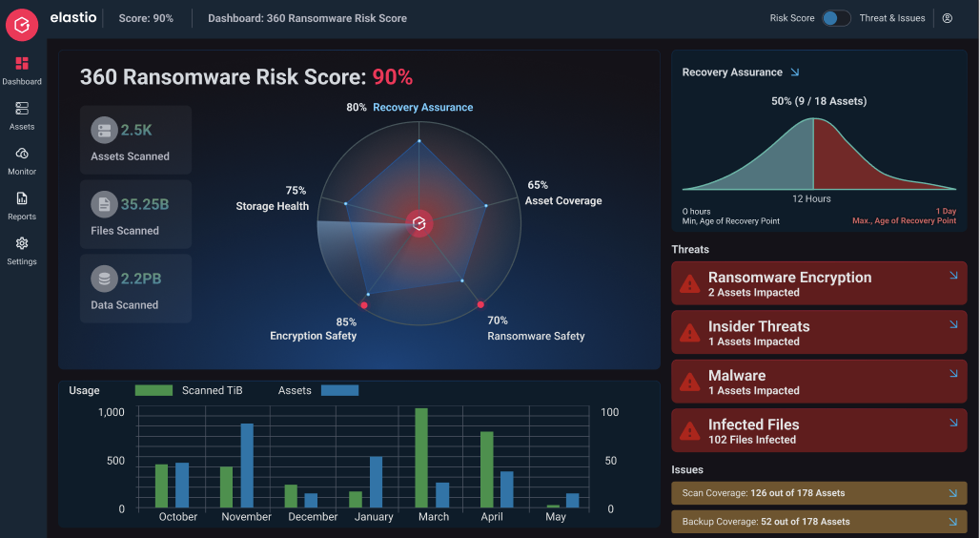Image resolution: width=980 pixels, height=538 pixels.
Task: Open the Reports sidebar icon
Action: click(x=22, y=198)
